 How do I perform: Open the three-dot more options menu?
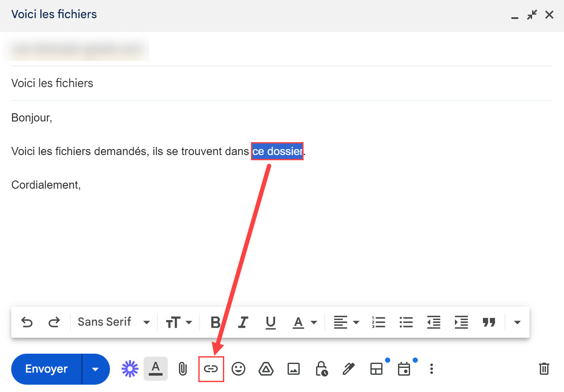(x=431, y=369)
